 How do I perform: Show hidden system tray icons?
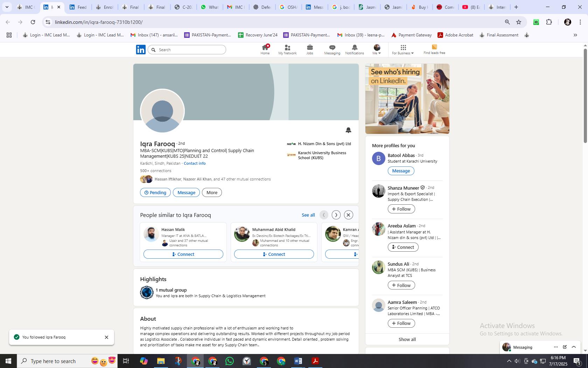click(x=509, y=361)
